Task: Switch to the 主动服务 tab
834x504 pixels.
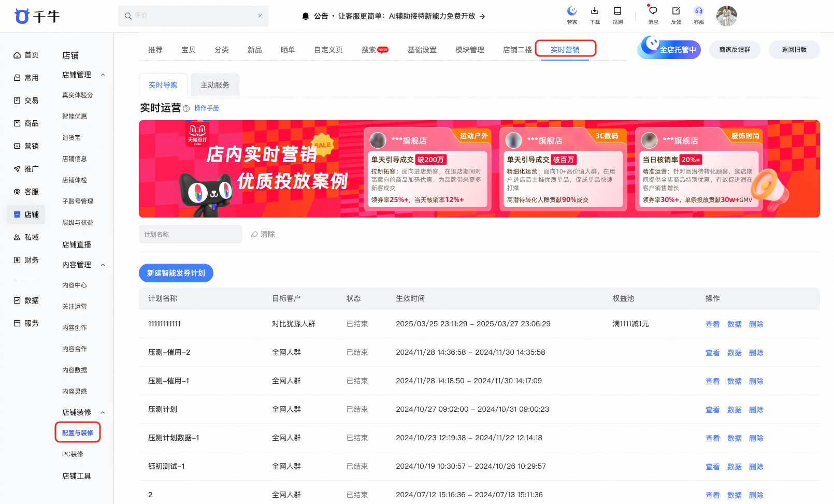Action: coord(214,85)
